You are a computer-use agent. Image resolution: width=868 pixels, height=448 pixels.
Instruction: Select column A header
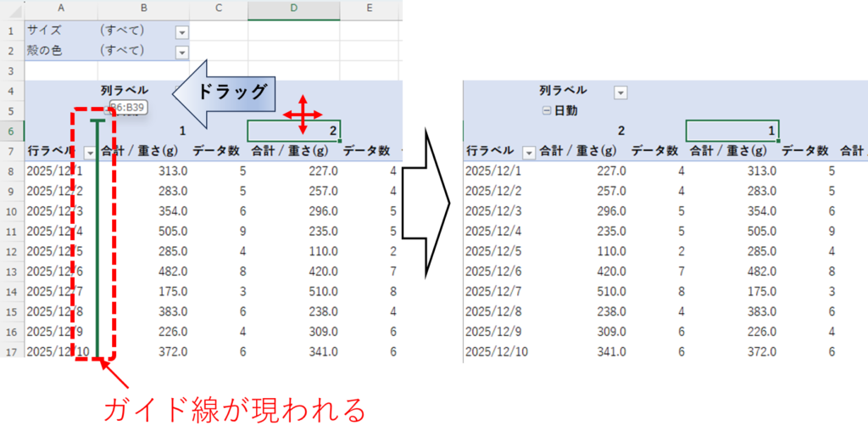(61, 8)
